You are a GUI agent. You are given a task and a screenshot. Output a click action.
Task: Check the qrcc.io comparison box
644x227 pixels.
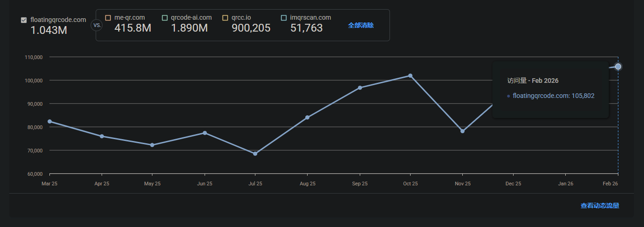click(x=225, y=18)
